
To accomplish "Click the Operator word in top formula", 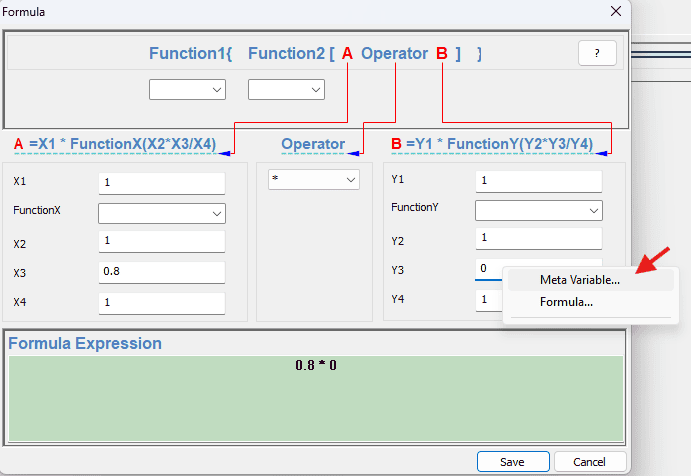I will pyautogui.click(x=394, y=53).
